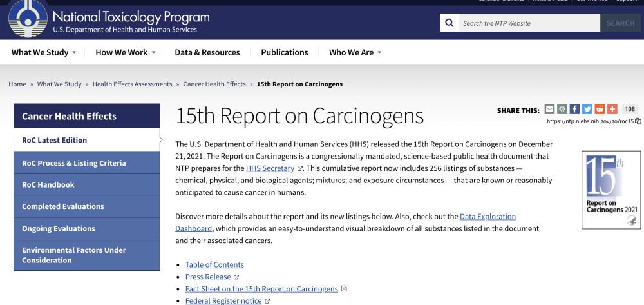Click the print share icon
Screen dimensions: 644x305
(562, 109)
